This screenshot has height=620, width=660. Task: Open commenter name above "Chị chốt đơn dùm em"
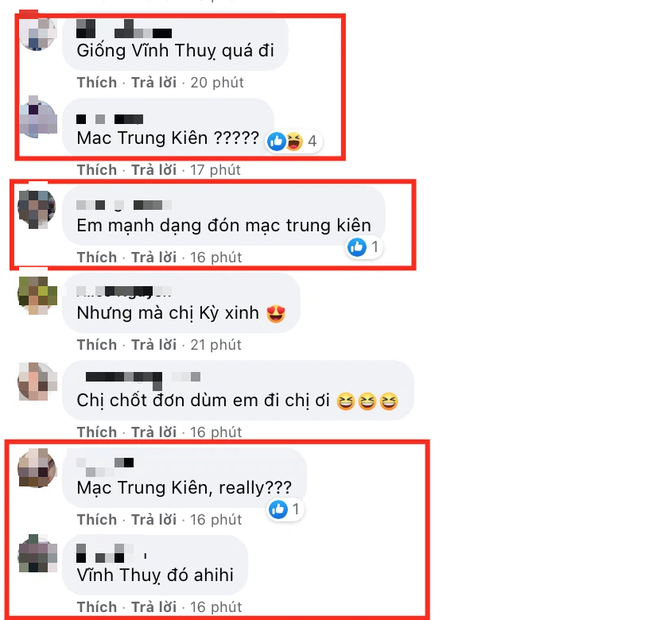143,378
